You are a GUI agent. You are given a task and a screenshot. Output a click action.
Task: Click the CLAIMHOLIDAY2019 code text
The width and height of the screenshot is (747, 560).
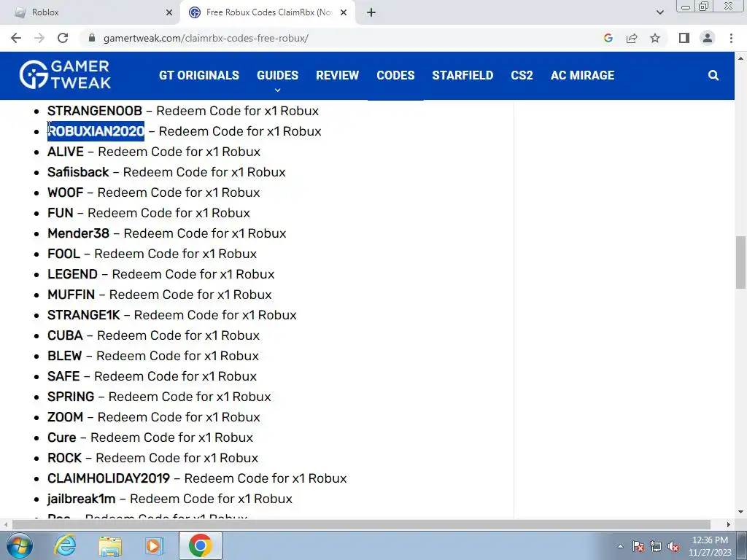[x=109, y=478]
